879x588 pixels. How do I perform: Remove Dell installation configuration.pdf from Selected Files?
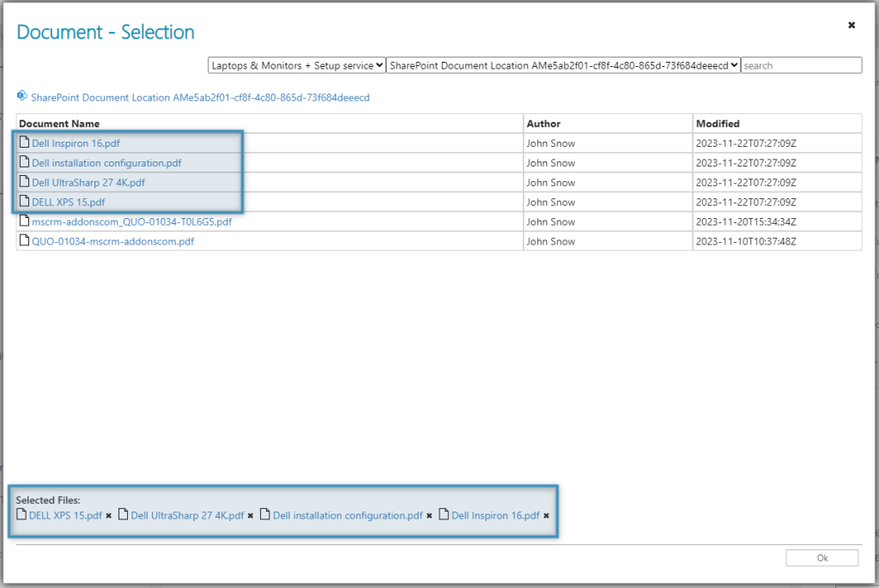tap(429, 516)
